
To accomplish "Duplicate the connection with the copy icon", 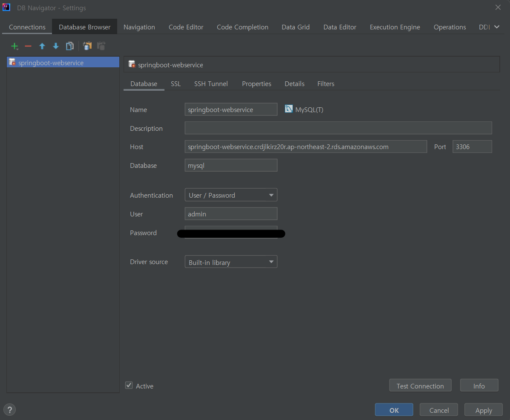I will (69, 46).
